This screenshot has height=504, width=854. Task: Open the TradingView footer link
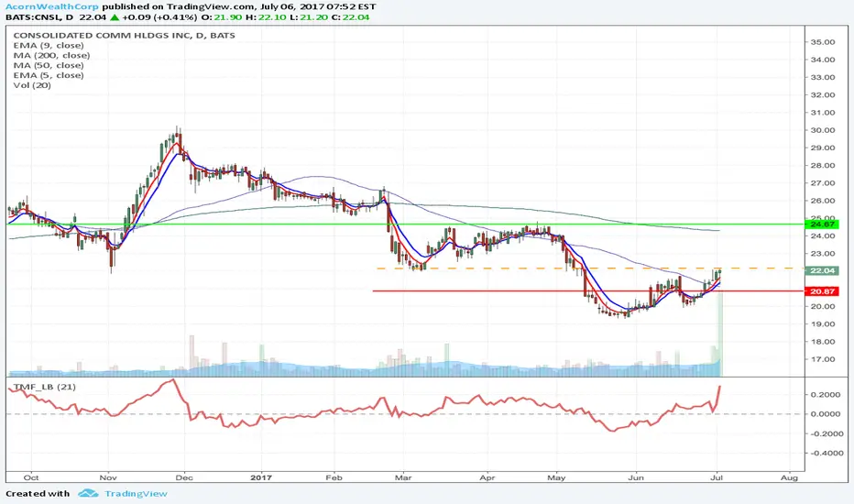tap(136, 494)
